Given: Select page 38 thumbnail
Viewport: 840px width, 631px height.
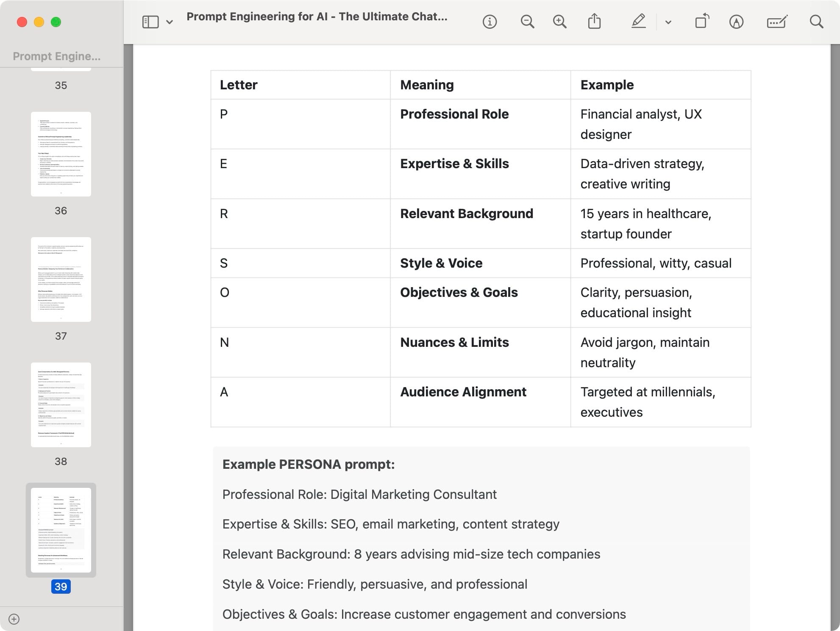Looking at the screenshot, I should coord(61,405).
